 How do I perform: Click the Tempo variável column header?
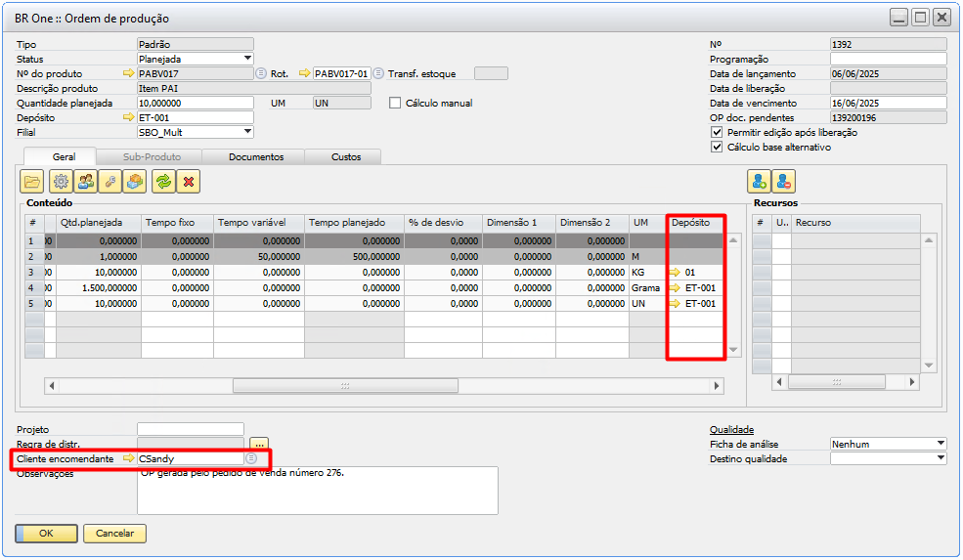[259, 222]
